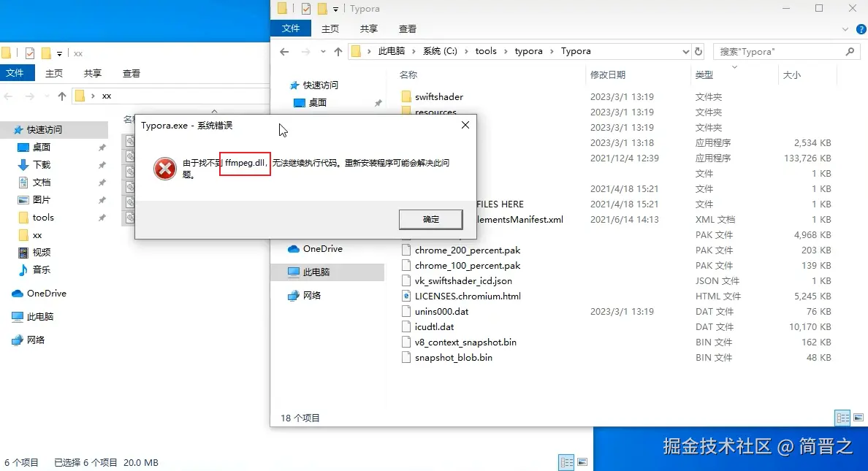868x471 pixels.
Task: Go back in the Typora window
Action: tap(284, 51)
